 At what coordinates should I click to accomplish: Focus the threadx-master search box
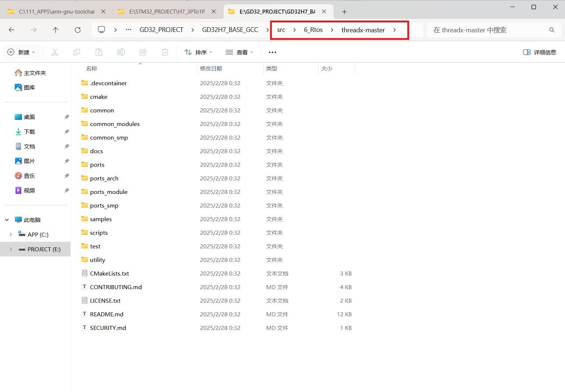pos(489,30)
